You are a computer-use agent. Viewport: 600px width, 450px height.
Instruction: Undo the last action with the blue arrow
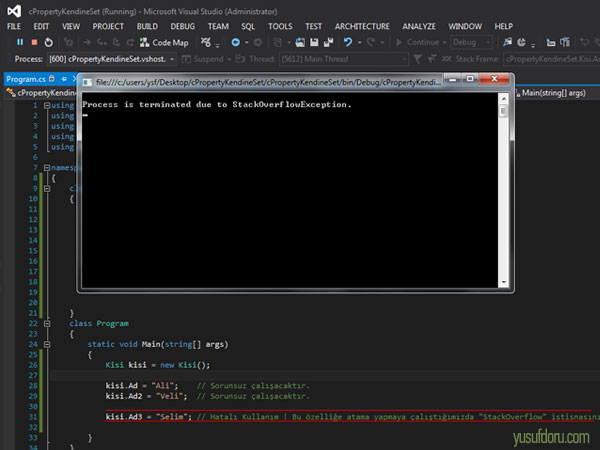pos(348,42)
